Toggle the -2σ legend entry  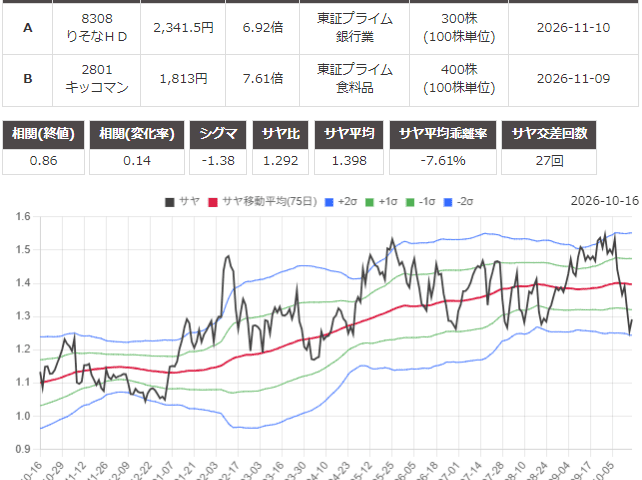pos(458,202)
